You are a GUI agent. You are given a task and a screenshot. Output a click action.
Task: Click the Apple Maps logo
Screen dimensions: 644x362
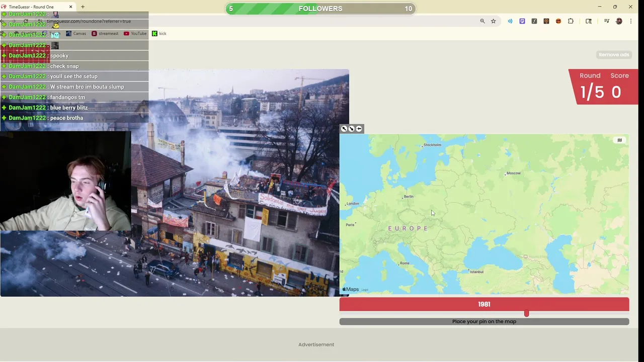click(x=351, y=289)
